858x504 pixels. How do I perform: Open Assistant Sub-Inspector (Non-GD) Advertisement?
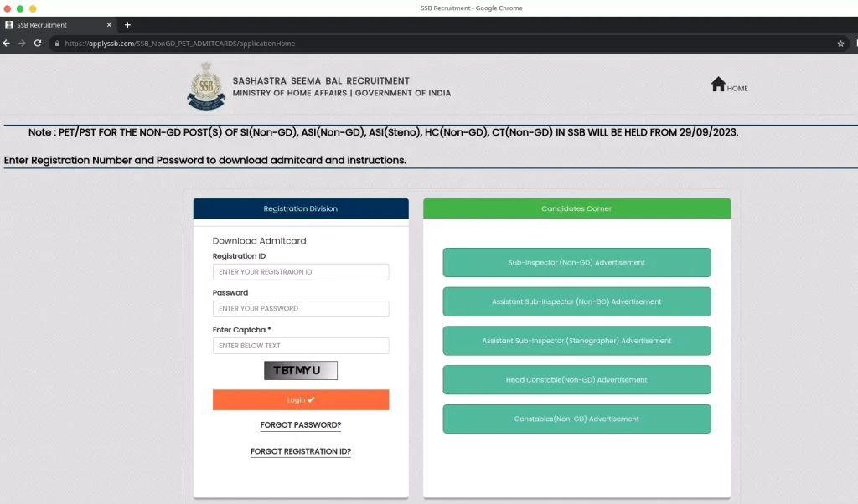576,301
